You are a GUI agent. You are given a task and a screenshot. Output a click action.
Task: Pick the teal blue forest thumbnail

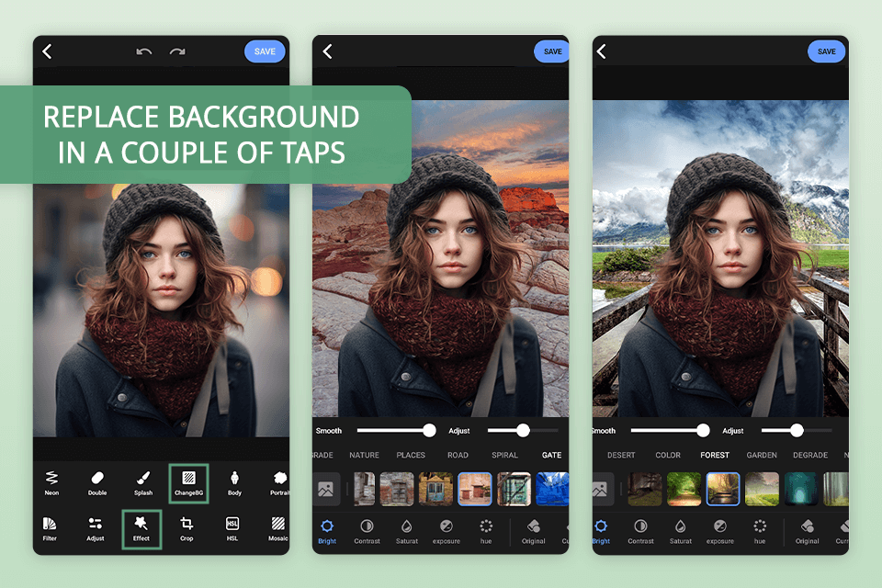pyautogui.click(x=801, y=489)
